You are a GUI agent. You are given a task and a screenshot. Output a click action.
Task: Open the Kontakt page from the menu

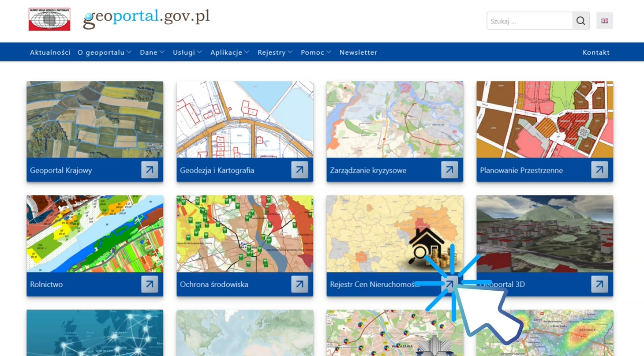click(596, 52)
